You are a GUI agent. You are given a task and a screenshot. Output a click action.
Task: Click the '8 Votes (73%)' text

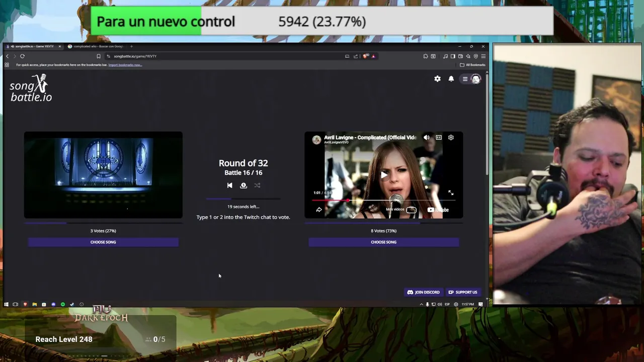tap(383, 231)
